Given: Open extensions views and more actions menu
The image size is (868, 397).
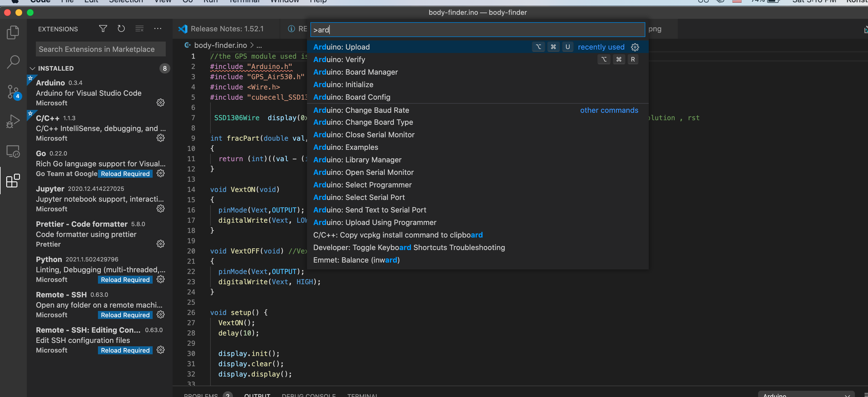Looking at the screenshot, I should tap(158, 29).
